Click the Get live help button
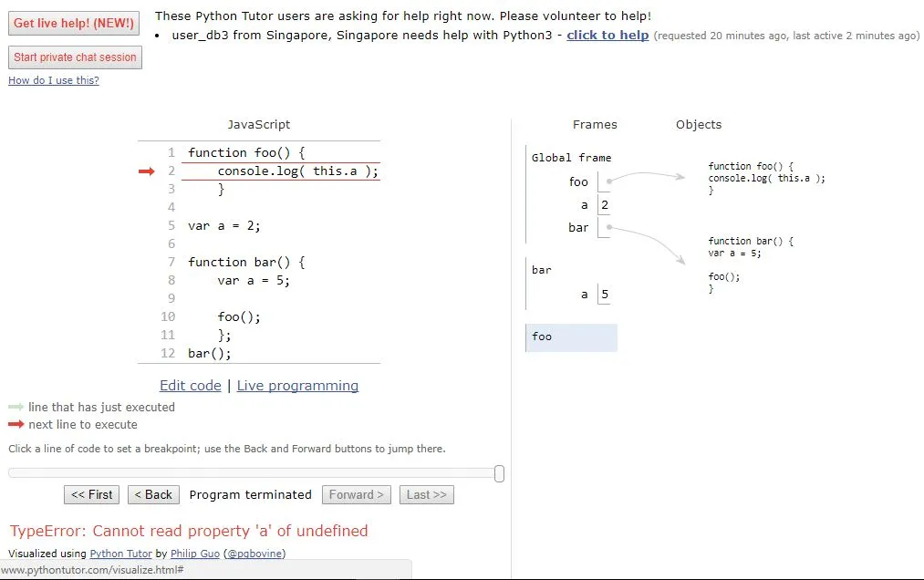 click(74, 24)
